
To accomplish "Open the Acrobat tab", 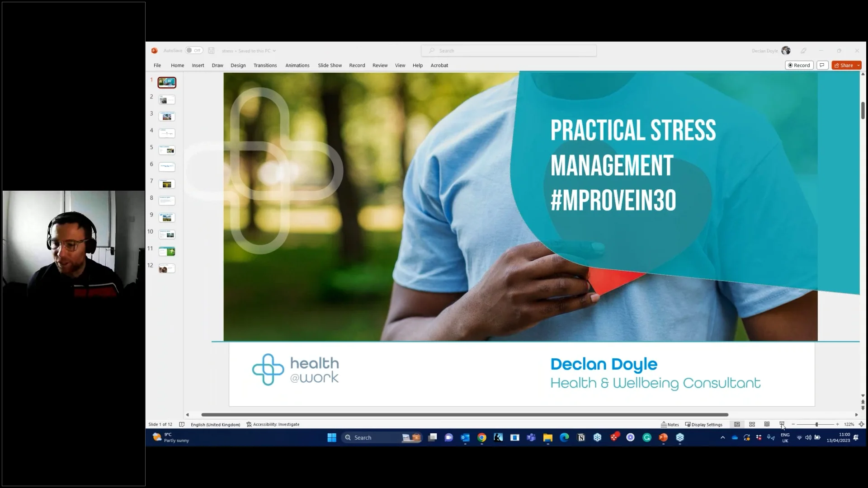I will tap(439, 65).
